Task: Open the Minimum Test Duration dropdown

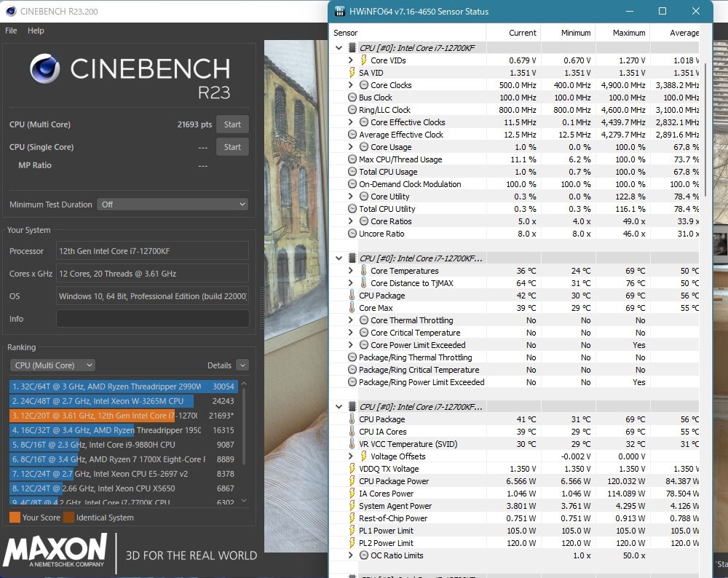Action: pos(173,205)
